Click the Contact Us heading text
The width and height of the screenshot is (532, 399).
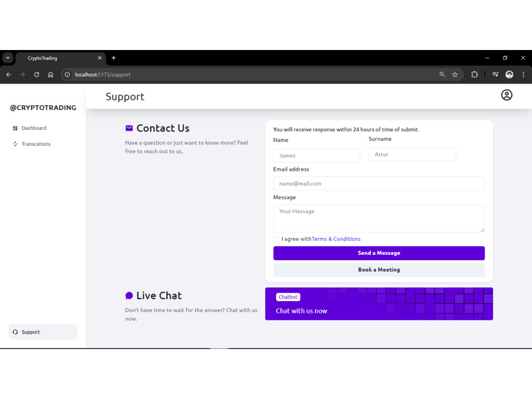(x=163, y=128)
